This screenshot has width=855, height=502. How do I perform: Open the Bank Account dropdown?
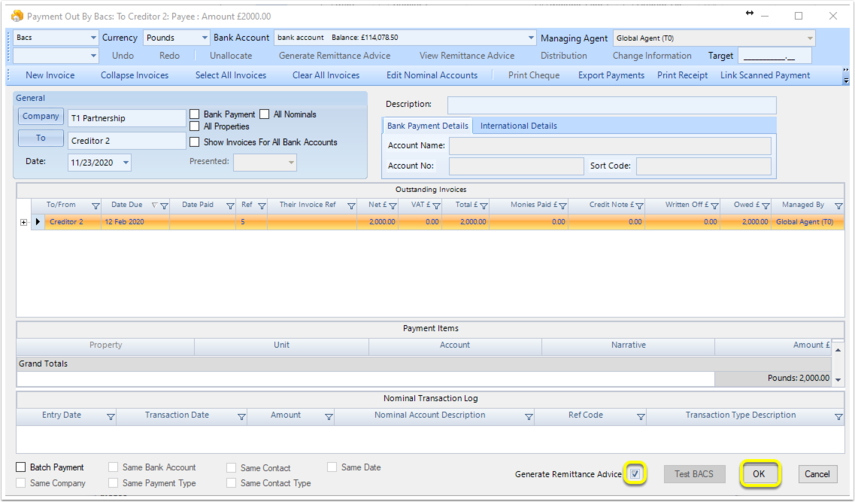coord(531,38)
